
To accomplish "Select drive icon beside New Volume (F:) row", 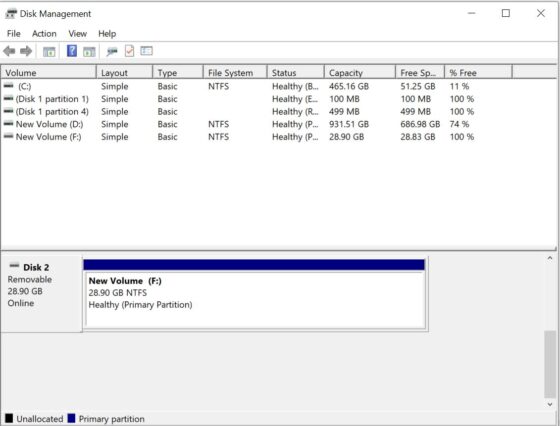I will (x=9, y=136).
